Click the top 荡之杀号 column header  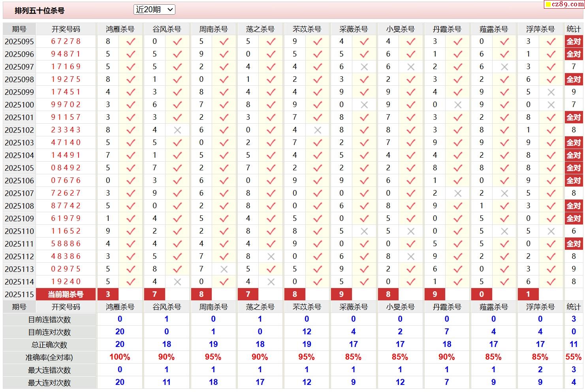(x=260, y=29)
